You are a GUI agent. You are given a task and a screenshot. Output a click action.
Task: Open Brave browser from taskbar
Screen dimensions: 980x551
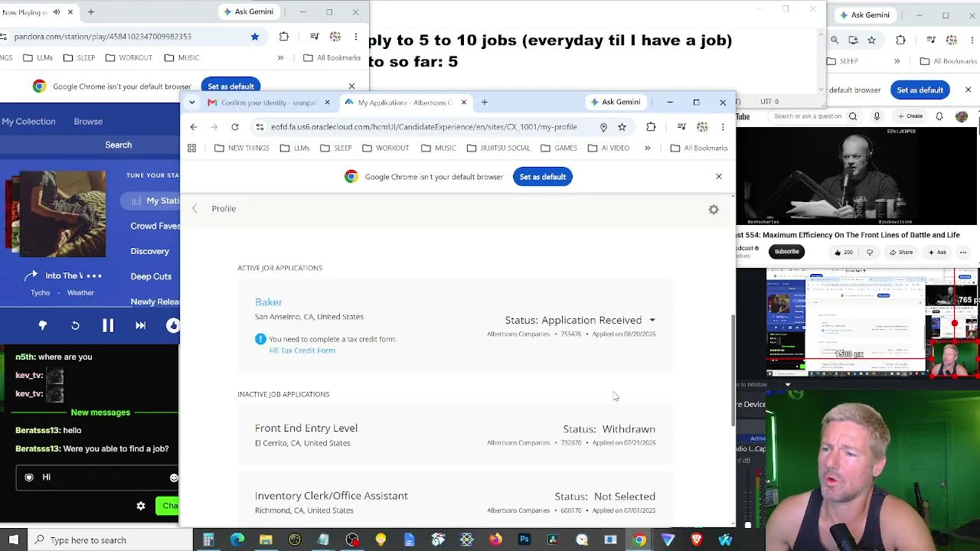(x=697, y=540)
